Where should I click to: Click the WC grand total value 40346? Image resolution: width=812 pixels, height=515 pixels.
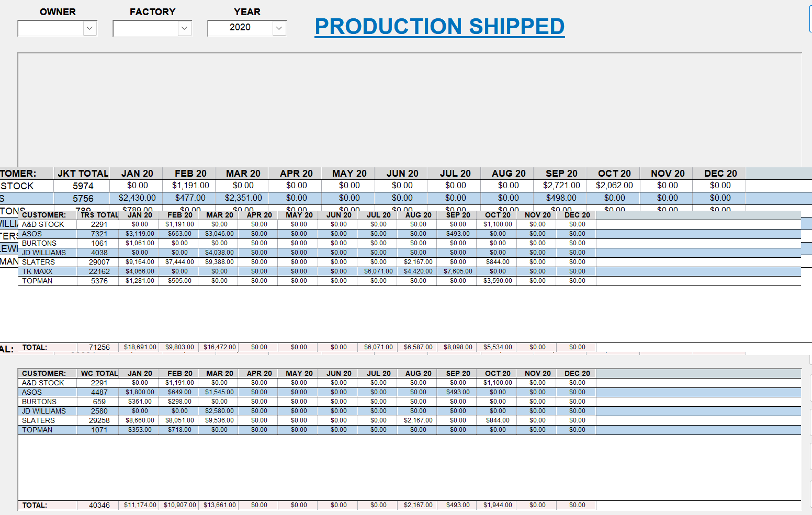click(99, 505)
